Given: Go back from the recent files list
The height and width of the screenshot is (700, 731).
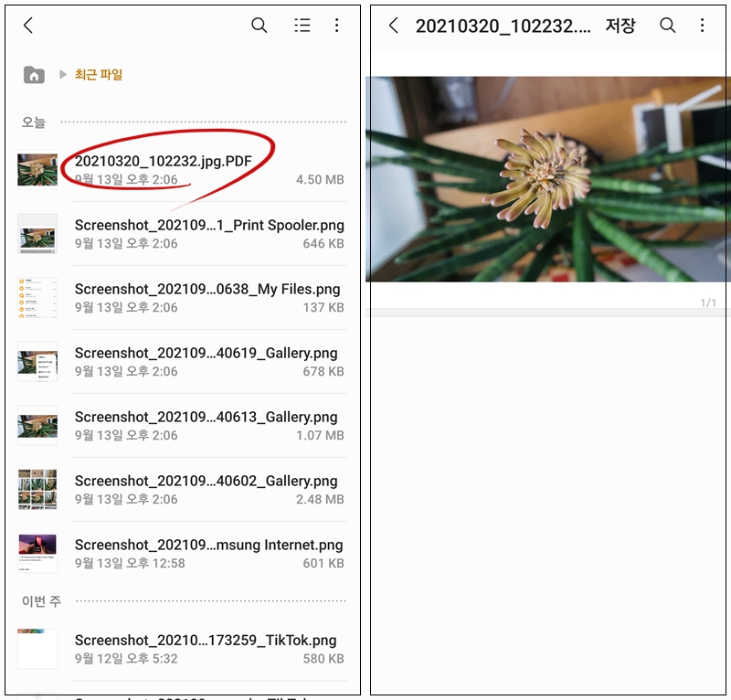Looking at the screenshot, I should [28, 26].
